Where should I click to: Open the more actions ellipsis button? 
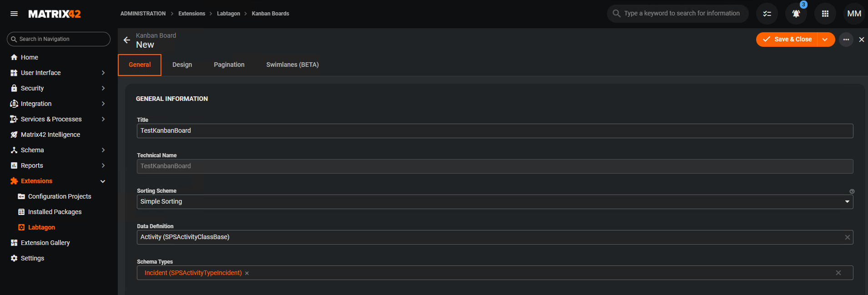(x=846, y=40)
